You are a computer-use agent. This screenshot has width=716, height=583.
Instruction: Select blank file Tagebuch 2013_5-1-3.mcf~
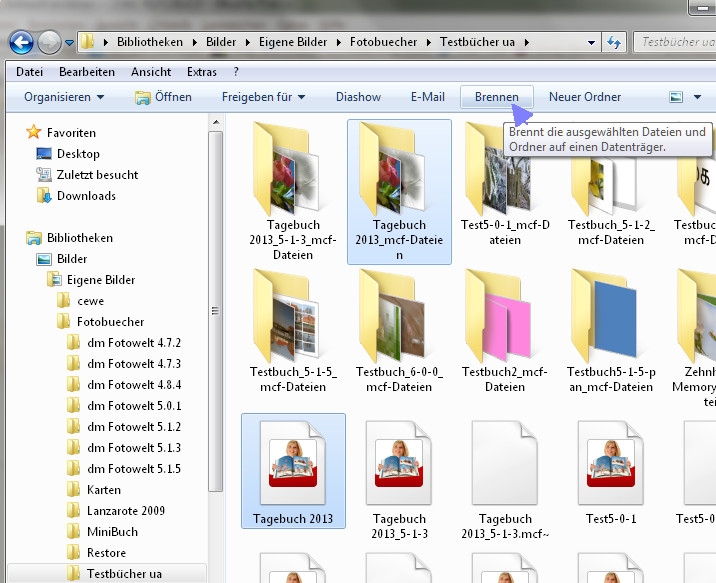(x=505, y=463)
